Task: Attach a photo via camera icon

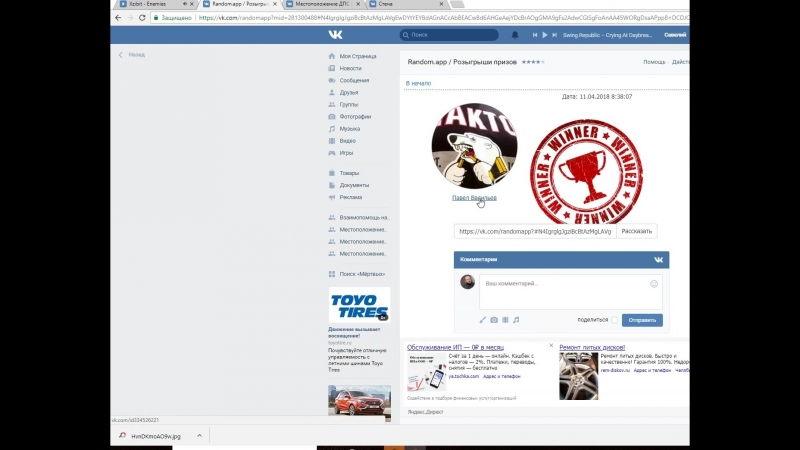Action: (494, 320)
